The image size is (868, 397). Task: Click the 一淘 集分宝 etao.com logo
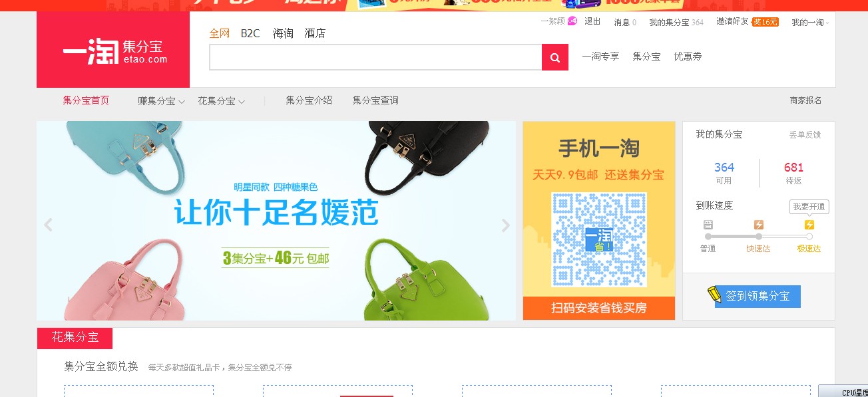(x=113, y=50)
